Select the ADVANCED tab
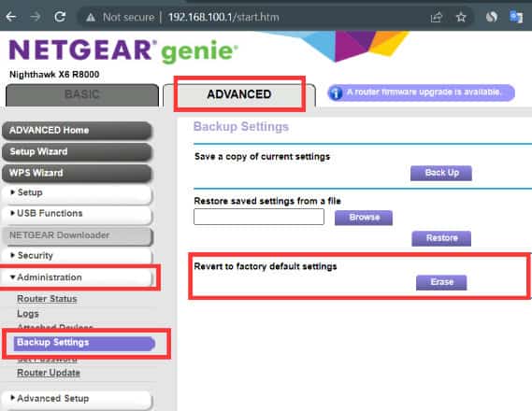Image resolution: width=532 pixels, height=411 pixels. (x=239, y=94)
